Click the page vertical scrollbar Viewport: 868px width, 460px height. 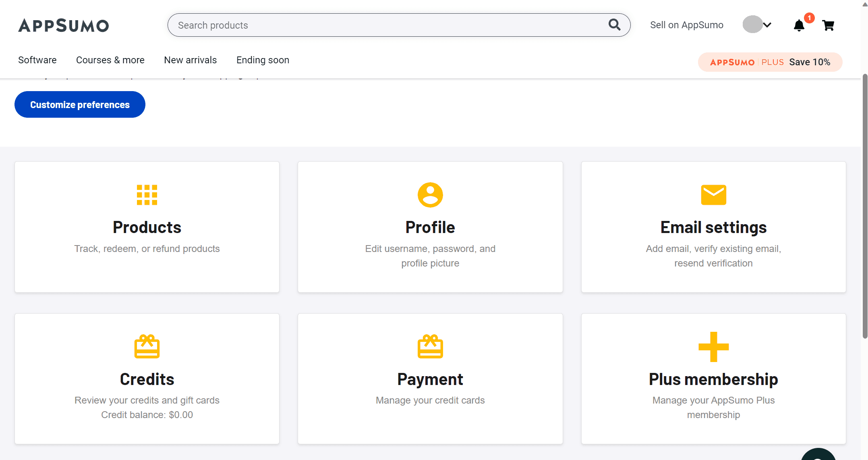(x=865, y=206)
